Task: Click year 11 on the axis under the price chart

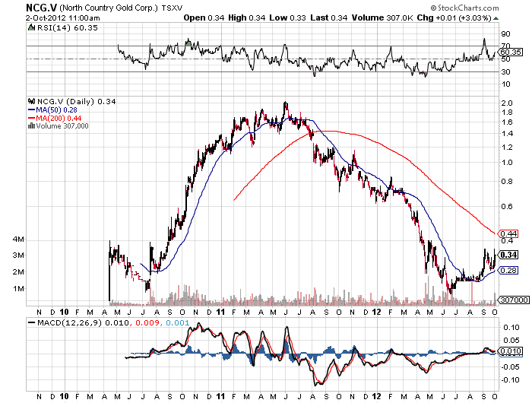Action: click(220, 312)
